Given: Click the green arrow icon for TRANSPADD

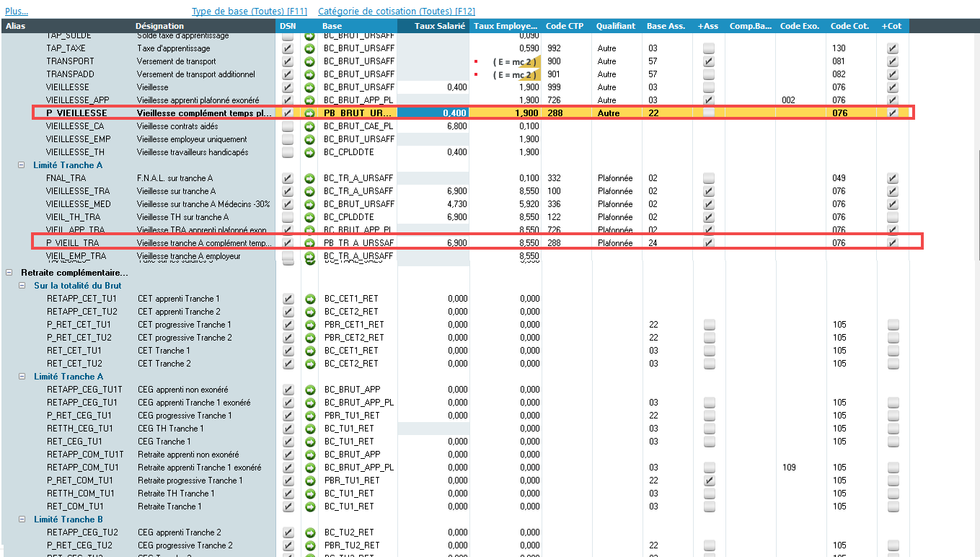Looking at the screenshot, I should click(x=310, y=74).
